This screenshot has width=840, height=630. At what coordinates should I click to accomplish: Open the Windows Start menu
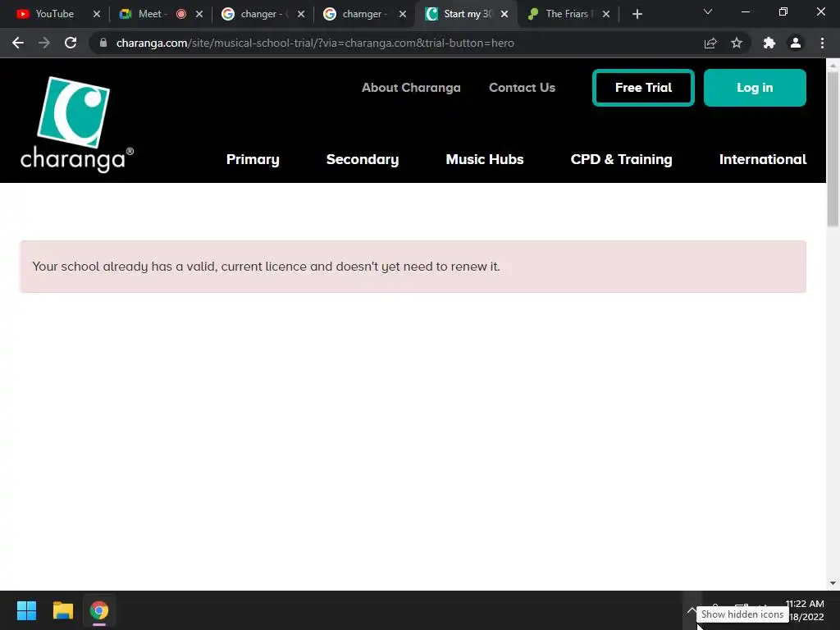click(26, 610)
